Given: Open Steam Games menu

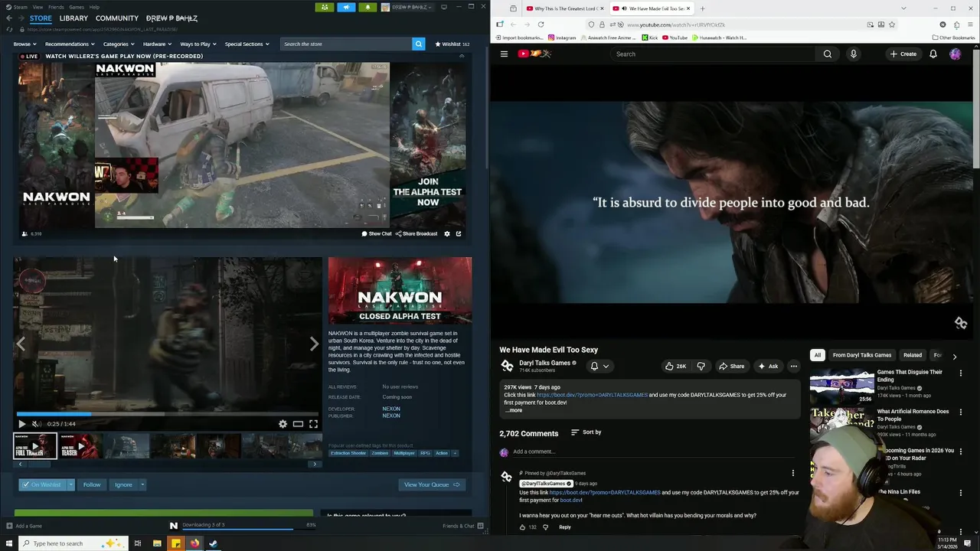Looking at the screenshot, I should pos(77,7).
